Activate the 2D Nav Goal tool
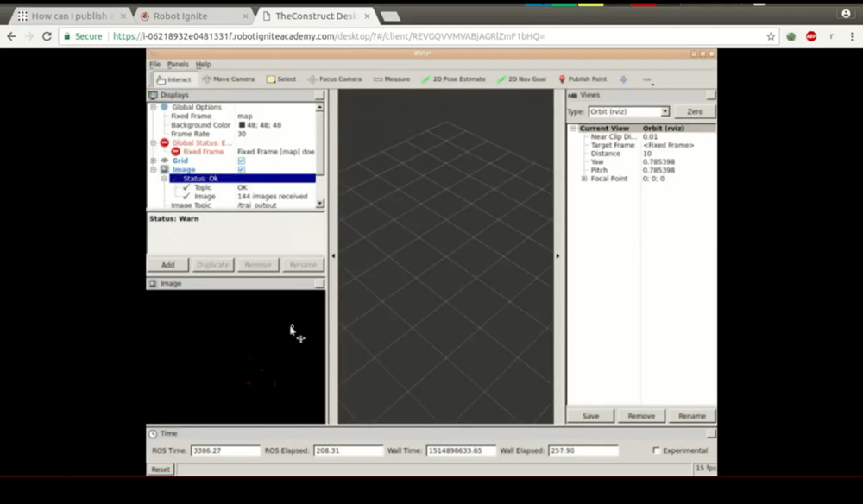 (x=524, y=79)
